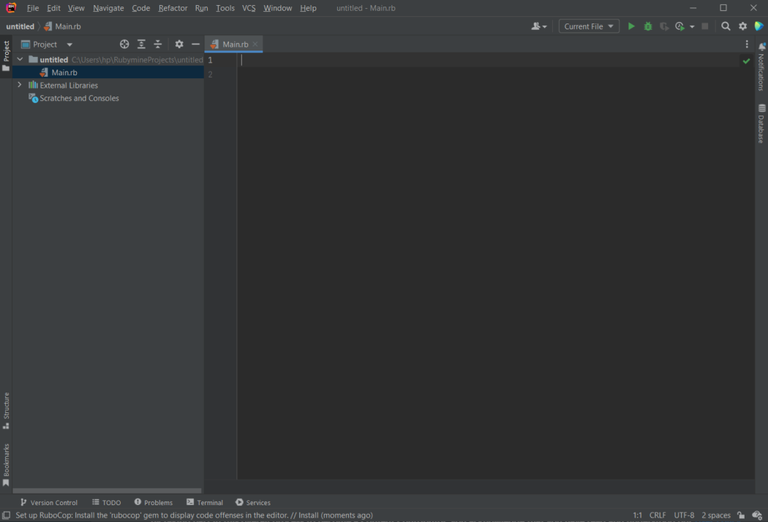Image resolution: width=768 pixels, height=522 pixels.
Task: Expand the External Libraries node
Action: point(20,86)
